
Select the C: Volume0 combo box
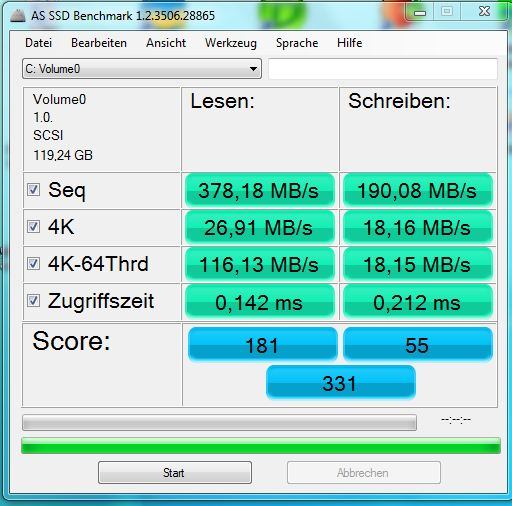tap(142, 69)
